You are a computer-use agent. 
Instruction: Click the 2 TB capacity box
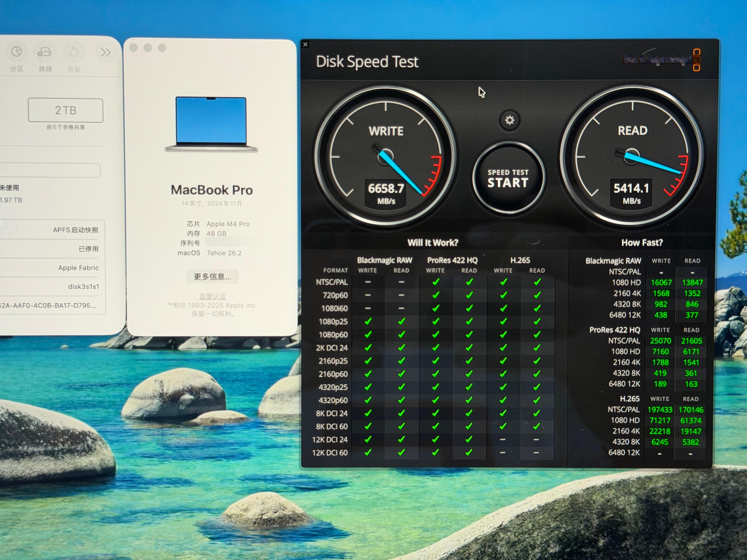(x=66, y=110)
